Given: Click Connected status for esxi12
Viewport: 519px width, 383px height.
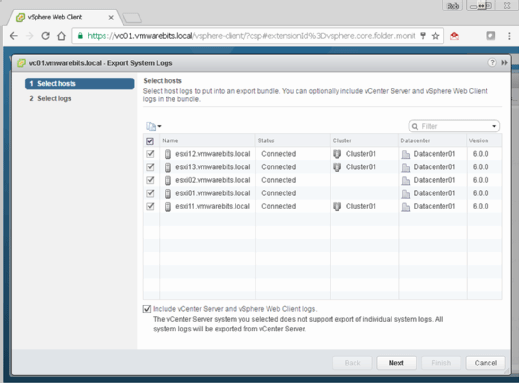Looking at the screenshot, I should (279, 154).
